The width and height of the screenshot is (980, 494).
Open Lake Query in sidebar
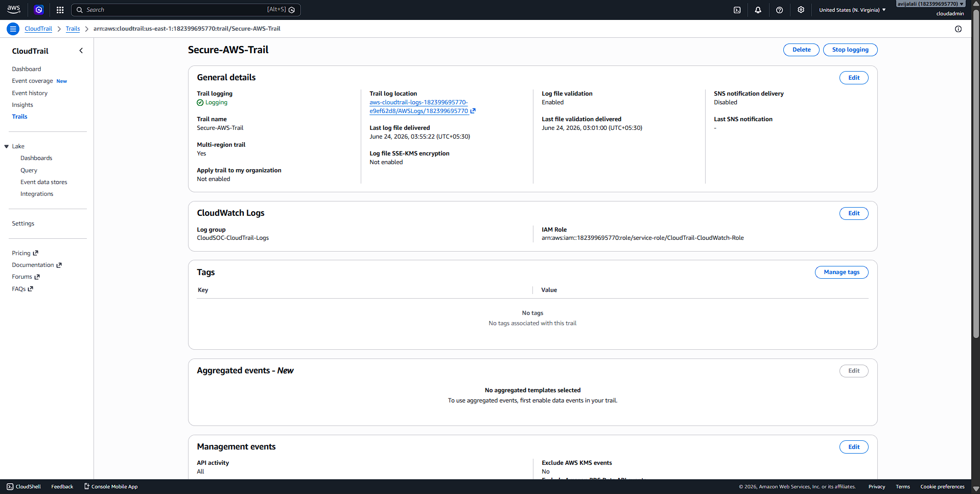tap(29, 170)
